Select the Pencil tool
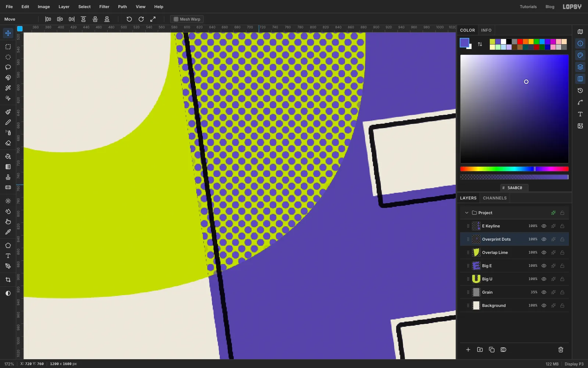 tap(8, 122)
